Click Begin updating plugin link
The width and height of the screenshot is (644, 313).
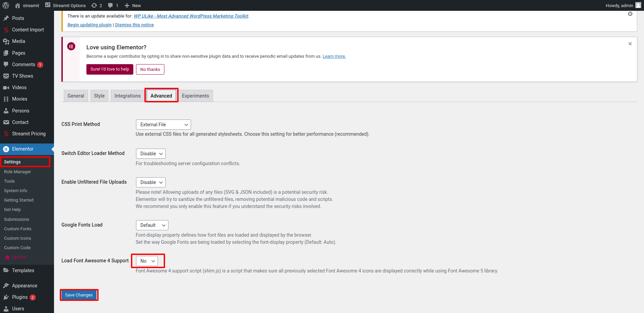[x=89, y=25]
